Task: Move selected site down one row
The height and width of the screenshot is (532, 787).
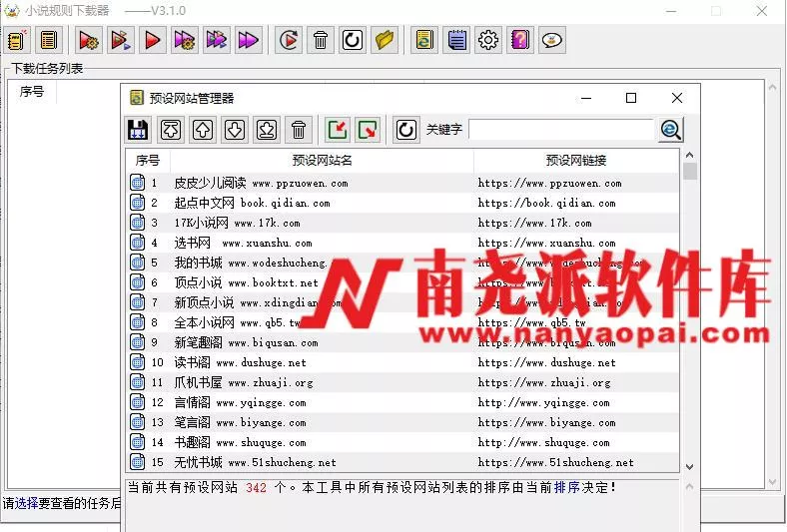Action: 235,130
